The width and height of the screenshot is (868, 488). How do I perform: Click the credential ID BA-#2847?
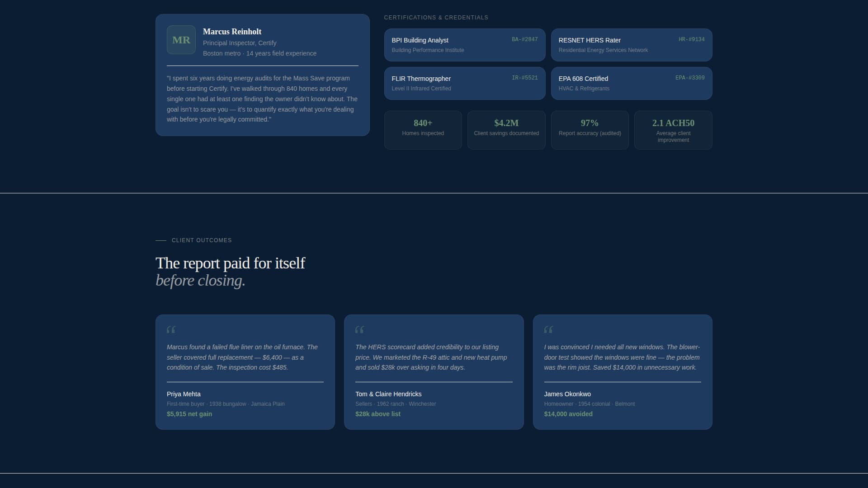525,39
